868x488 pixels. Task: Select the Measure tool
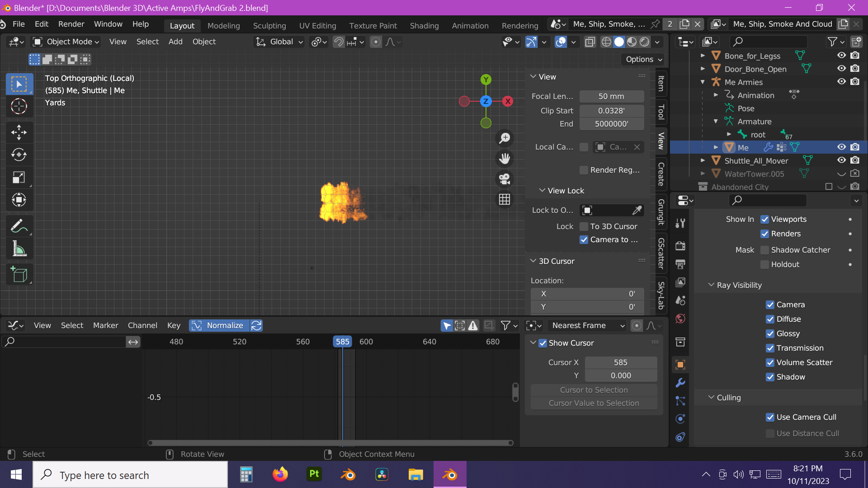pos(19,249)
